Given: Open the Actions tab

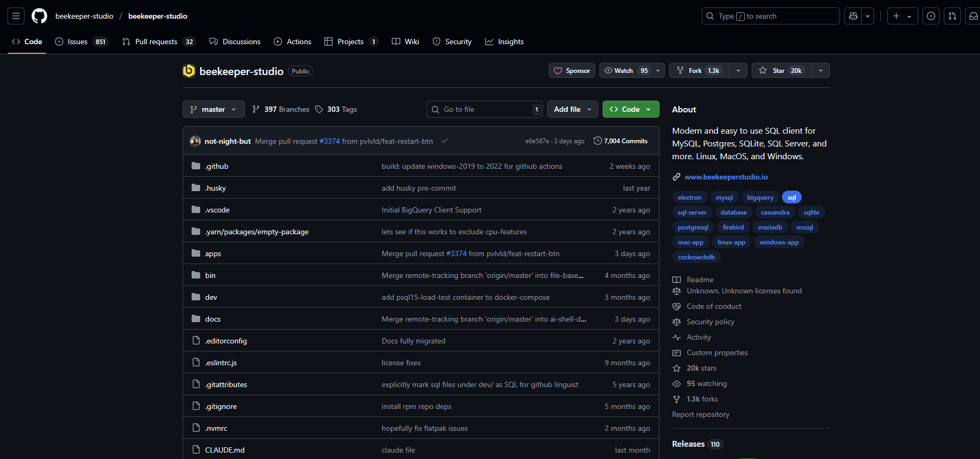Looking at the screenshot, I should tap(292, 42).
